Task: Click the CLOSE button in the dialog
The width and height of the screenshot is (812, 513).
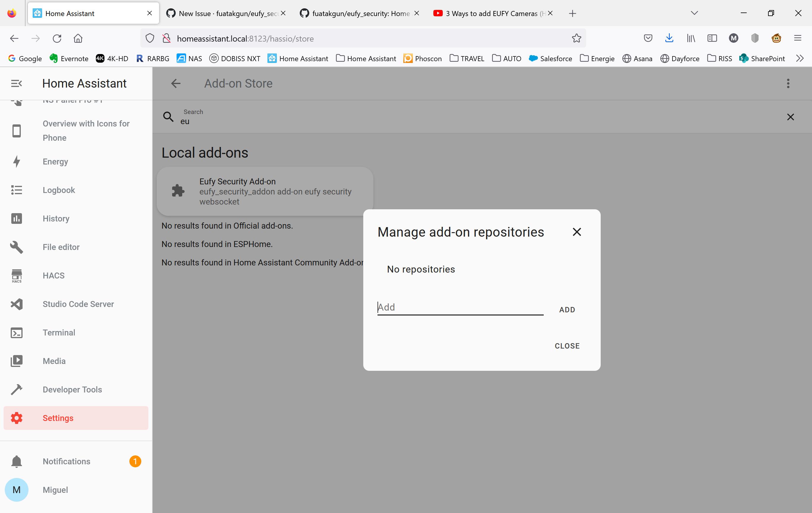Action: coord(567,346)
